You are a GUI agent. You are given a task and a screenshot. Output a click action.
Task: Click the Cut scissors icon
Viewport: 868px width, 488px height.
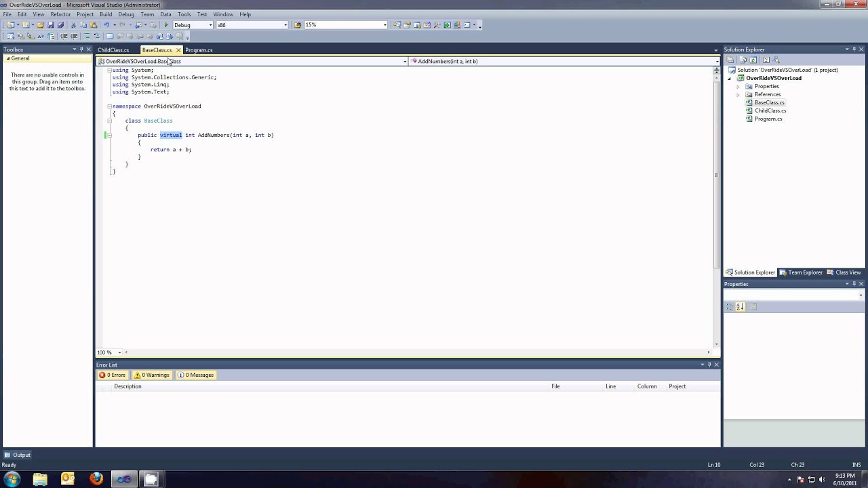pyautogui.click(x=73, y=25)
